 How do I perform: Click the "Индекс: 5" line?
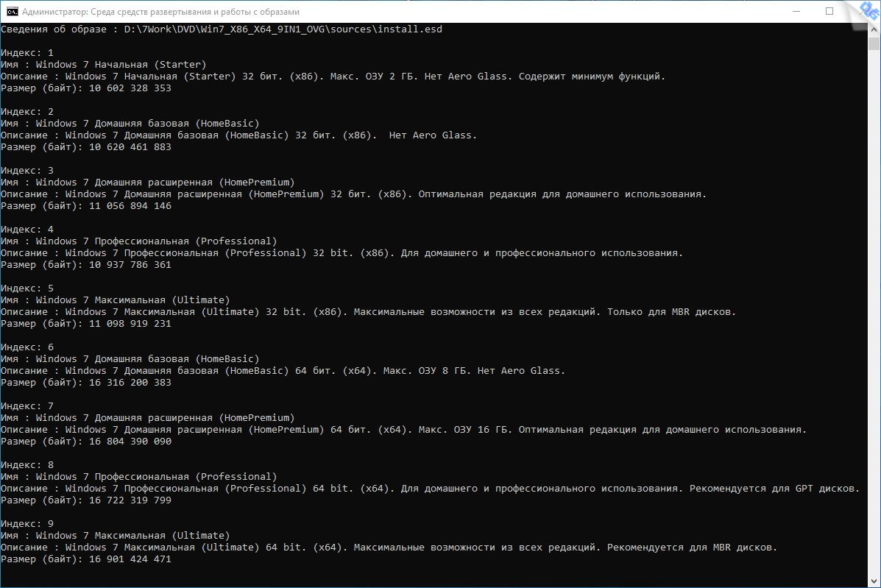click(x=27, y=288)
